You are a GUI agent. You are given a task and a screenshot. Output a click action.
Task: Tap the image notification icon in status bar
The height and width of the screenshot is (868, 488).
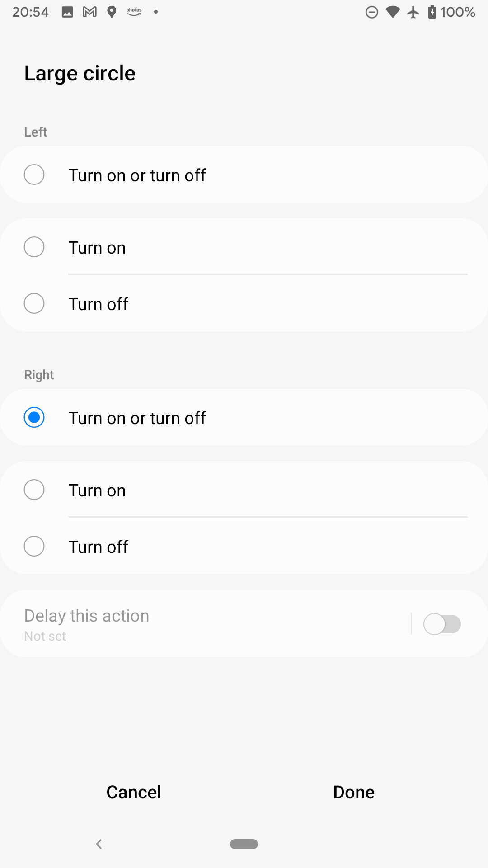[x=67, y=12]
